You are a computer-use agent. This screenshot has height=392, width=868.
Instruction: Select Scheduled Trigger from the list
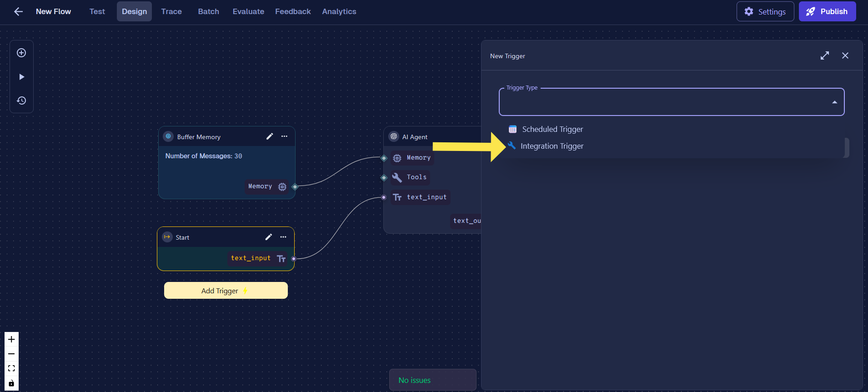(x=552, y=129)
